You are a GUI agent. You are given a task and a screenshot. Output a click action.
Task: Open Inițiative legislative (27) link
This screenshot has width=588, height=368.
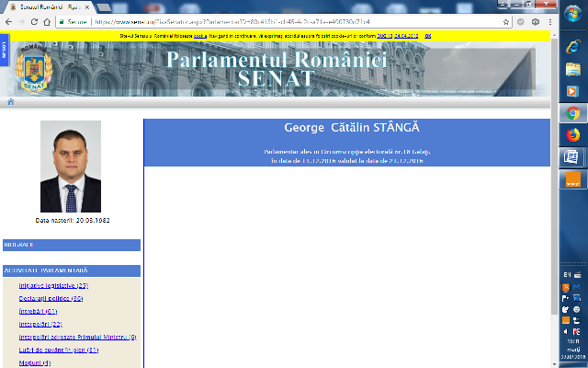tap(53, 286)
